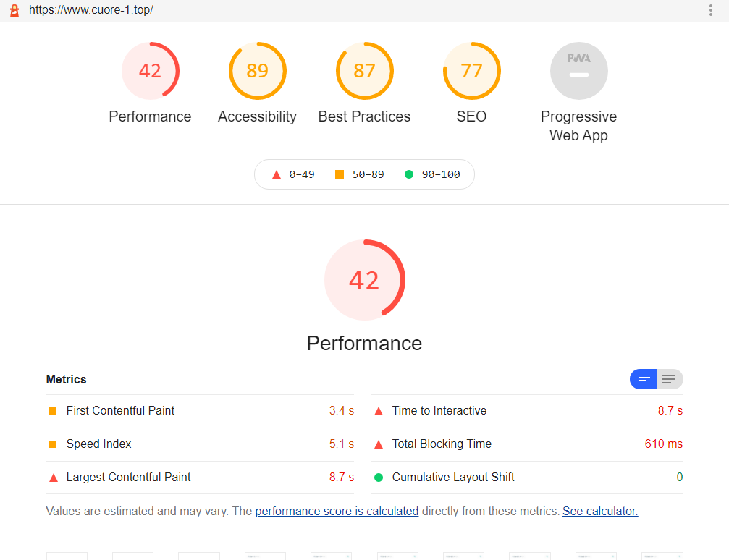Select the SEO score gauge 77

click(471, 71)
